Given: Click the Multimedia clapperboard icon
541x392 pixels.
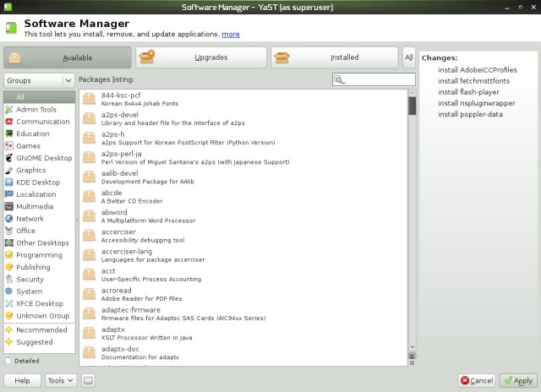Looking at the screenshot, I should [9, 206].
